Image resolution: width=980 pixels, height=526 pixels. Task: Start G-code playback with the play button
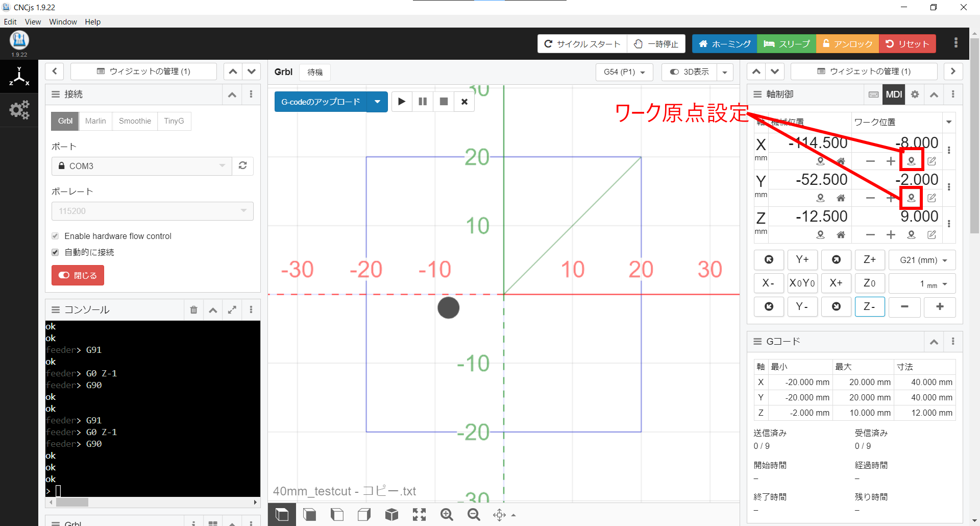point(402,102)
